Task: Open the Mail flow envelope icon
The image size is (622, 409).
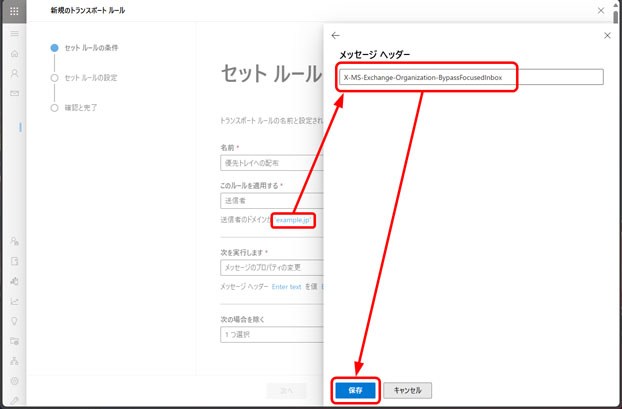Action: [14, 94]
